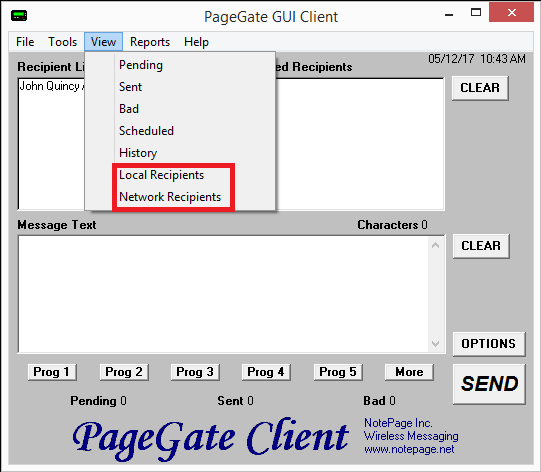Click the message scrollbar down arrow

coord(435,344)
